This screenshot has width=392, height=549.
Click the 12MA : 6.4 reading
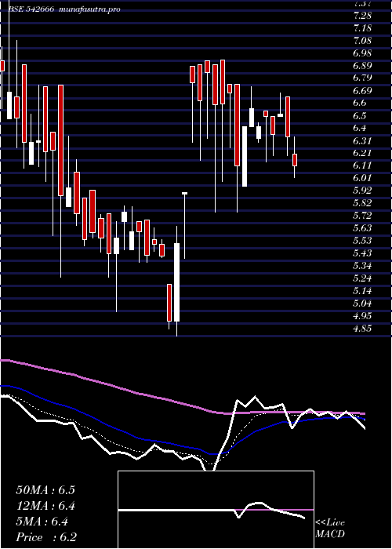[x=45, y=506]
